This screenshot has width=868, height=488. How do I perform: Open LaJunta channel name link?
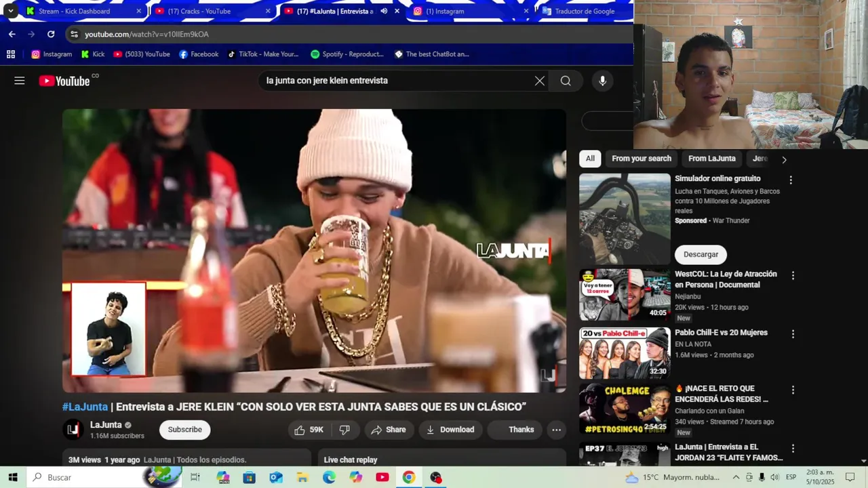click(106, 425)
